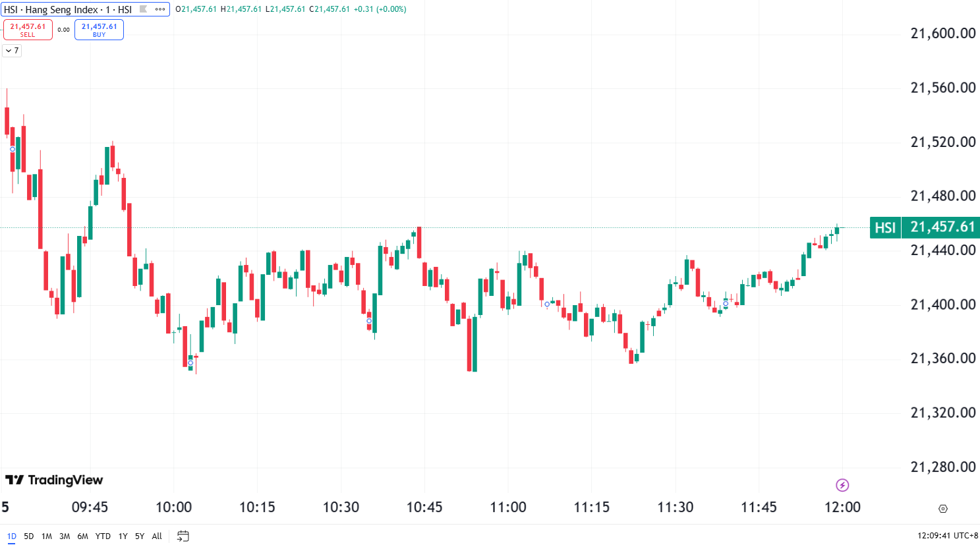Expand the collapsed 7 indicators legend

click(x=12, y=51)
